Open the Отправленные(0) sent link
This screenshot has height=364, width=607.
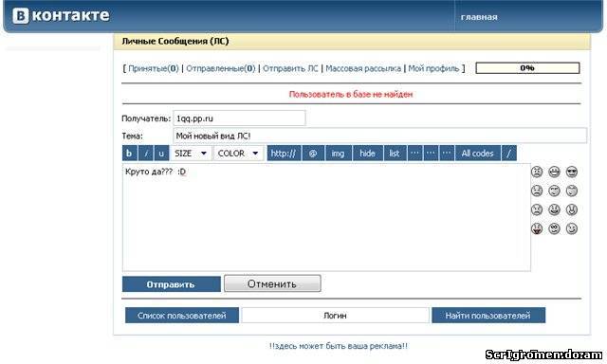point(221,68)
